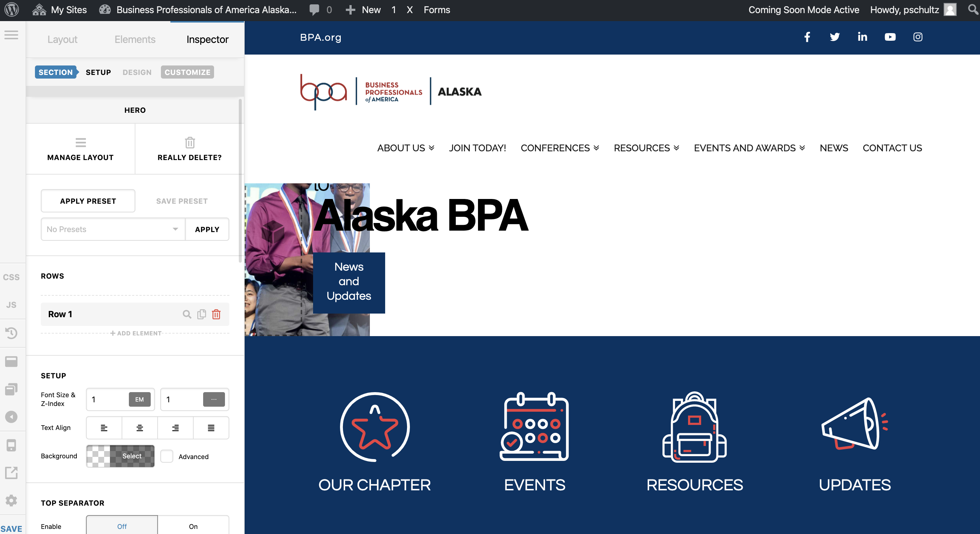980x534 pixels.
Task: Click the admin bar search icon
Action: pos(973,9)
